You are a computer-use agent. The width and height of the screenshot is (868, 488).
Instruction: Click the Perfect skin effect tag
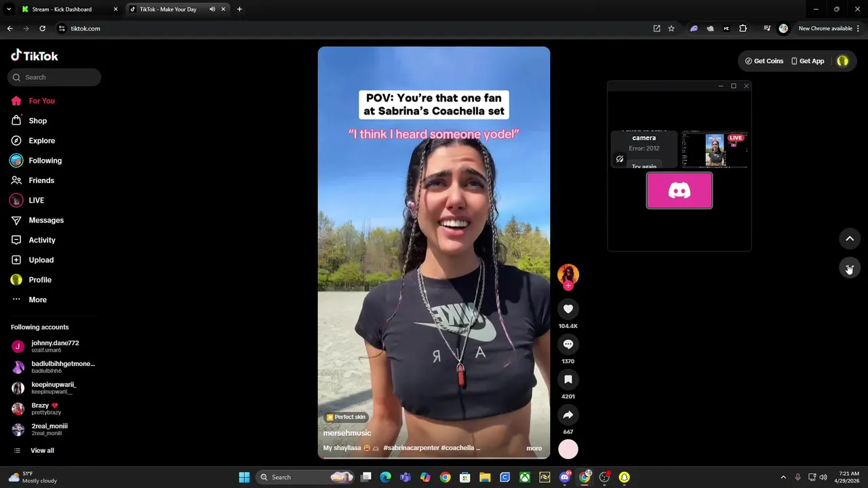point(347,418)
